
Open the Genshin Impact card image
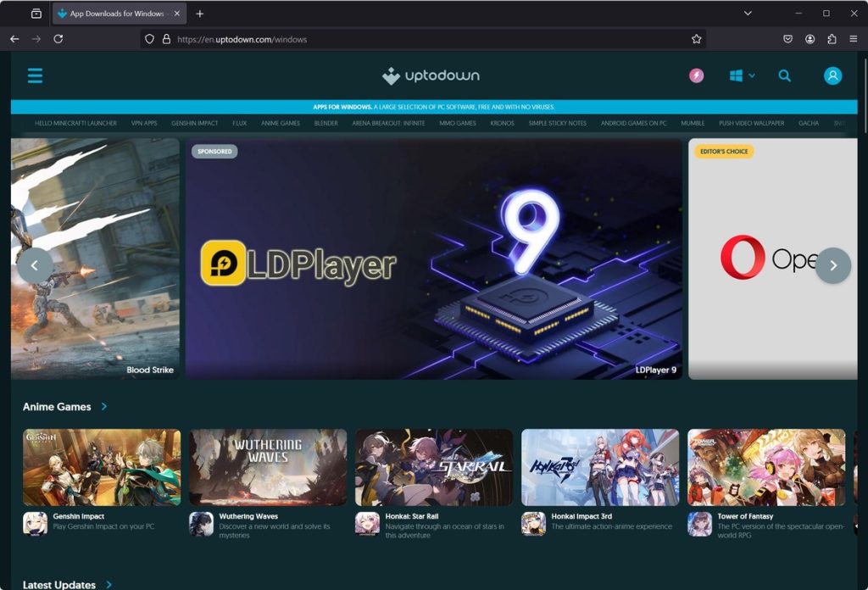(x=102, y=467)
